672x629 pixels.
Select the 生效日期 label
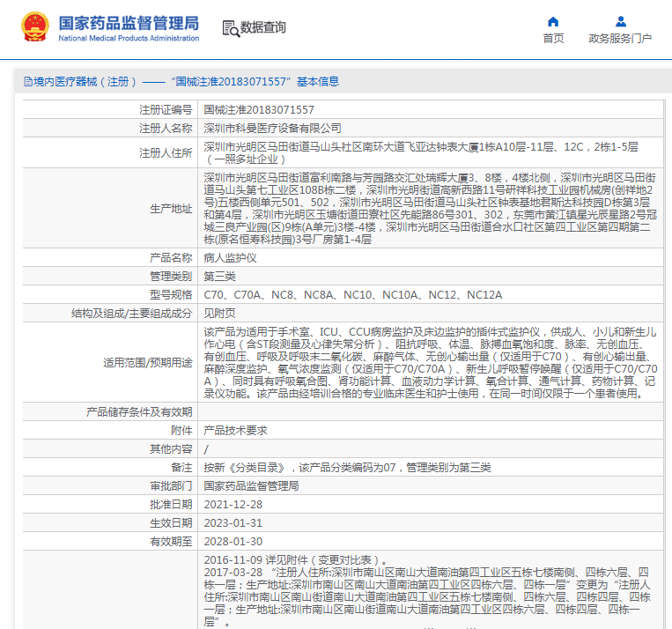(171, 522)
